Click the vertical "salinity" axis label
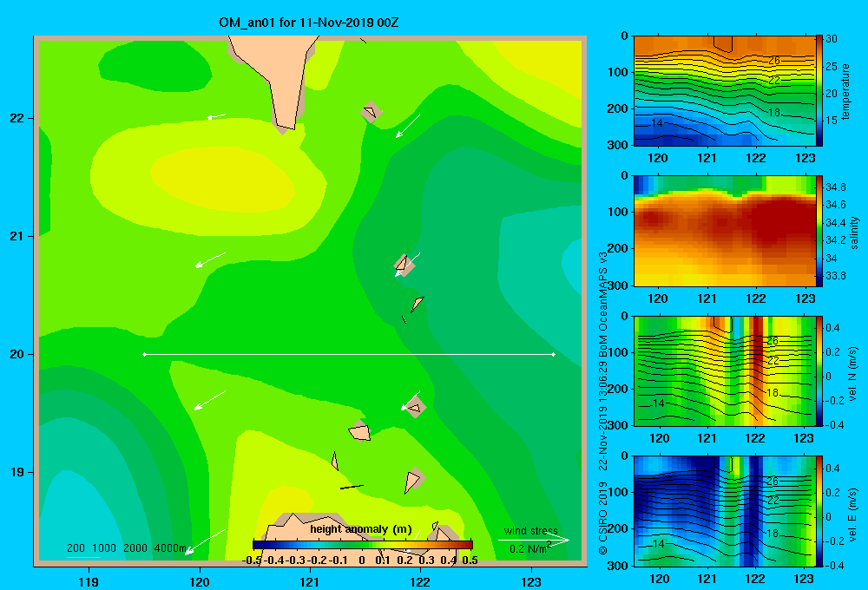The height and width of the screenshot is (590, 868). 854,232
